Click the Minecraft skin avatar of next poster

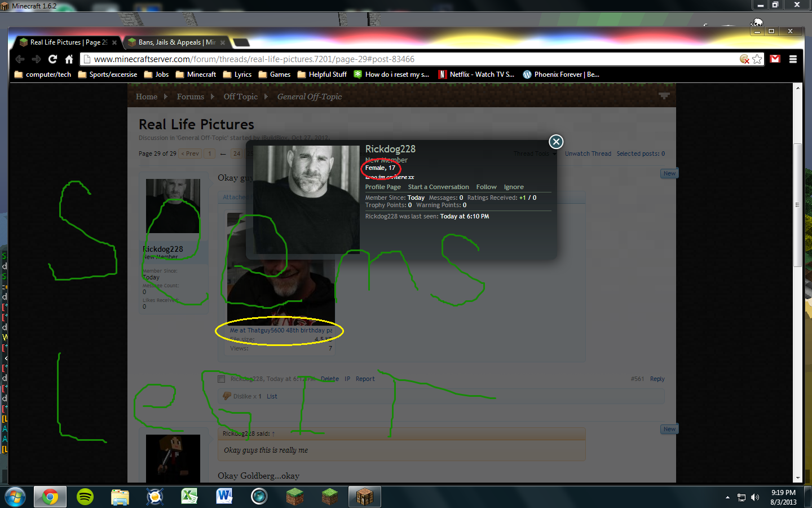pos(173,458)
